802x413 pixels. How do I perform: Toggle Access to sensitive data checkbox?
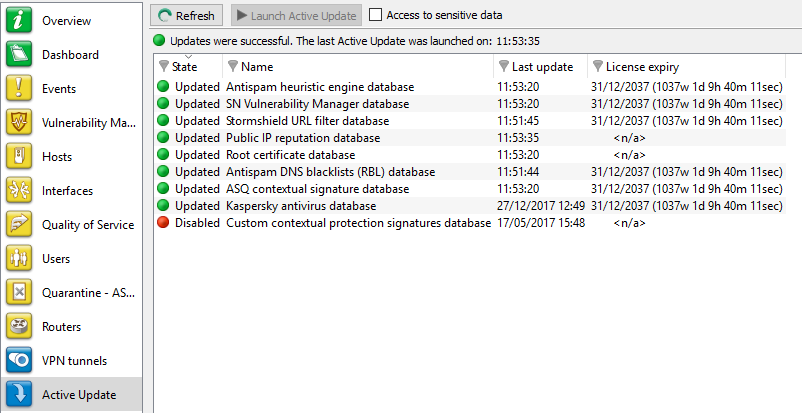375,15
